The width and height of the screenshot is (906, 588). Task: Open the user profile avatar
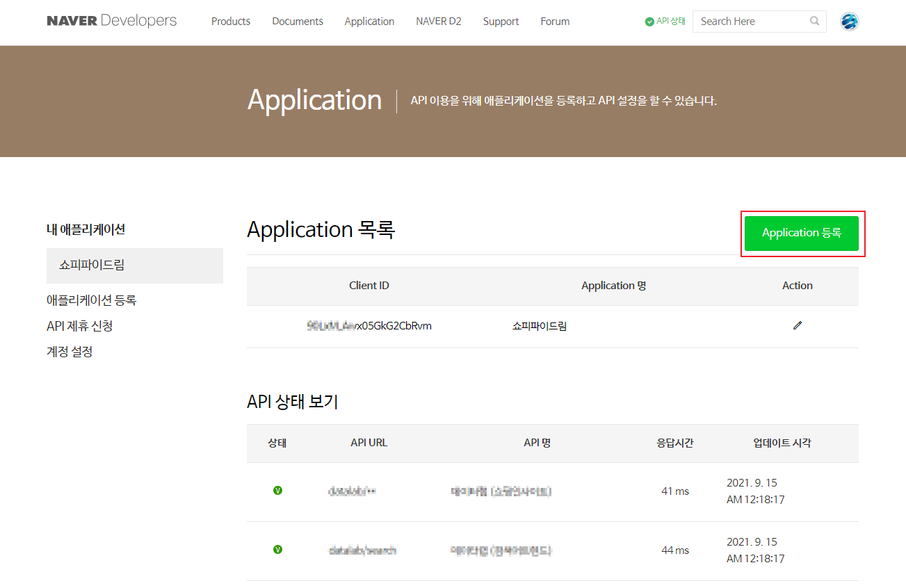pos(849,22)
